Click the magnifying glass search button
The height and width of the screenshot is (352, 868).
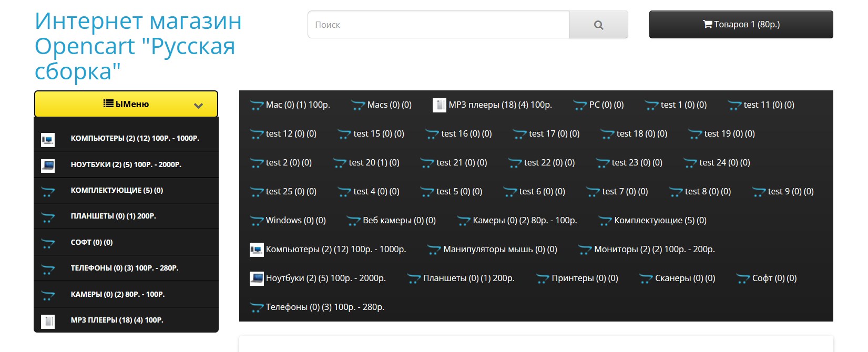[598, 25]
